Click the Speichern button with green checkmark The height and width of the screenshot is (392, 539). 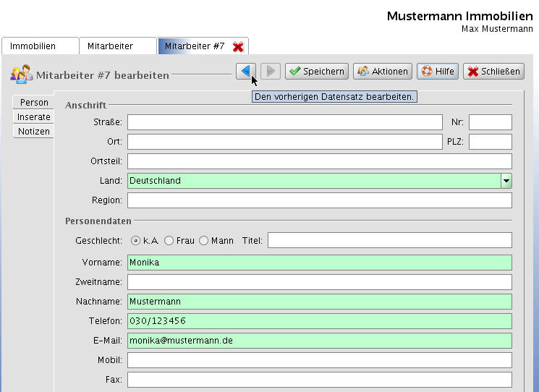(316, 71)
